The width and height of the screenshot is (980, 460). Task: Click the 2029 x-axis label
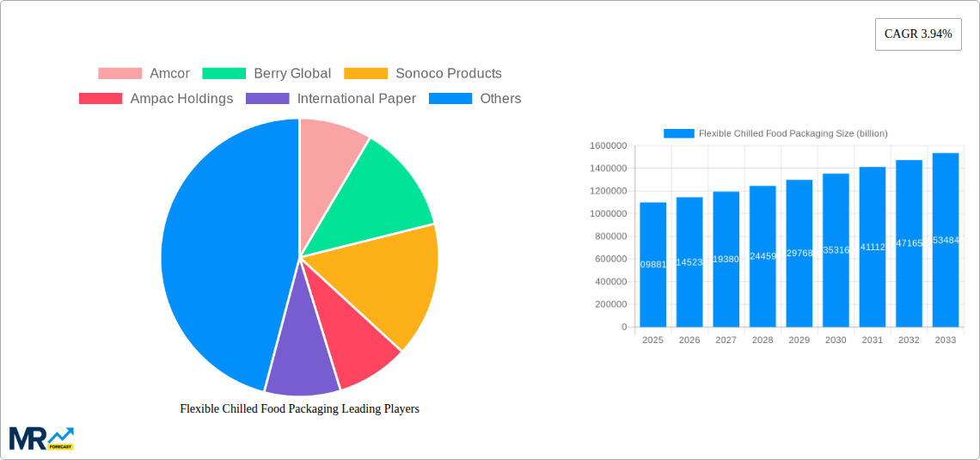[x=799, y=340]
